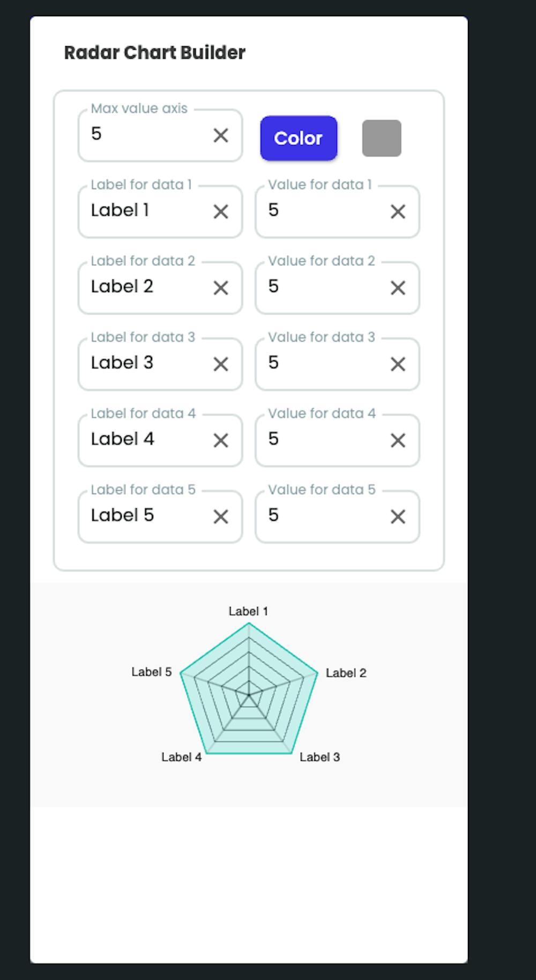The height and width of the screenshot is (980, 536).
Task: Clear the Label for data 4 field
Action: click(221, 441)
